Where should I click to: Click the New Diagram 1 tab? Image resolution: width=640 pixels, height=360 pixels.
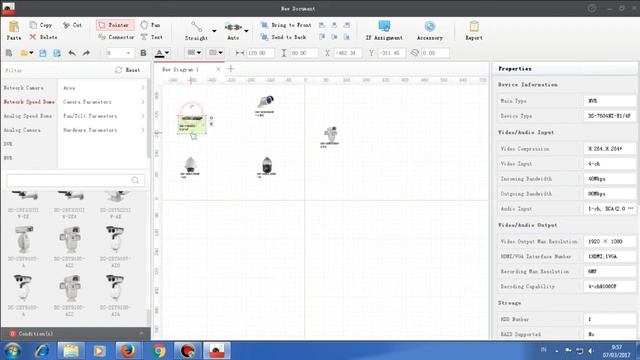click(180, 69)
